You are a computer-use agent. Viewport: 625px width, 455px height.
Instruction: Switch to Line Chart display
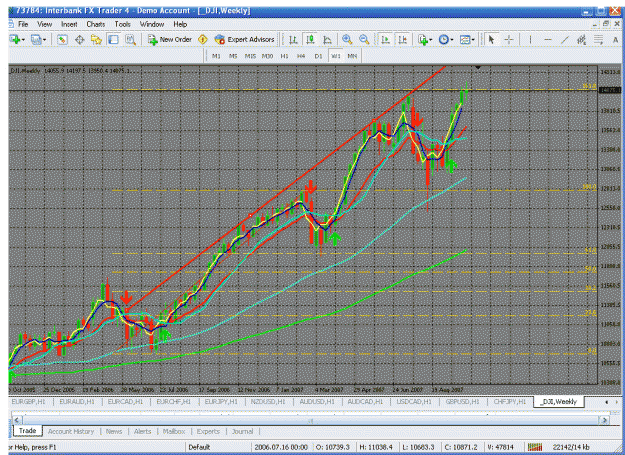327,39
